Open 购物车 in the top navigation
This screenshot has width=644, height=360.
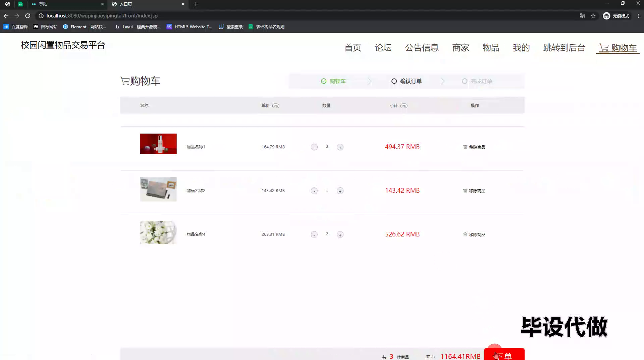618,48
